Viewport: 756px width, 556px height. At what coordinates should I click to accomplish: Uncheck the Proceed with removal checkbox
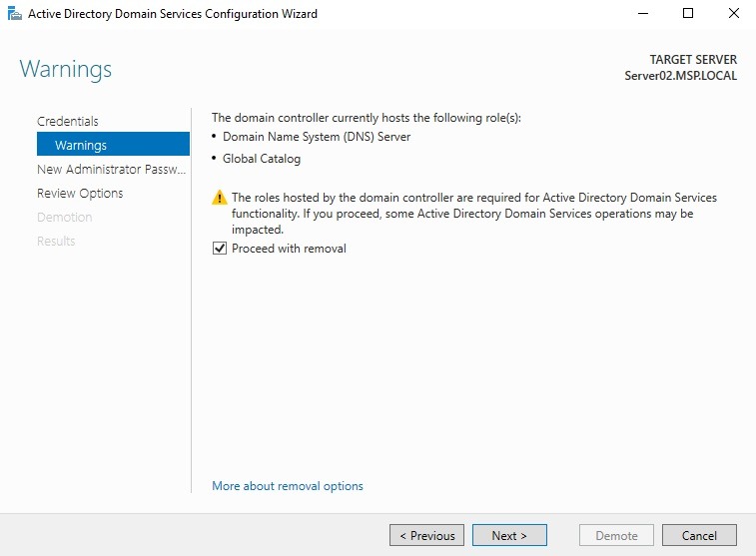pyautogui.click(x=220, y=249)
